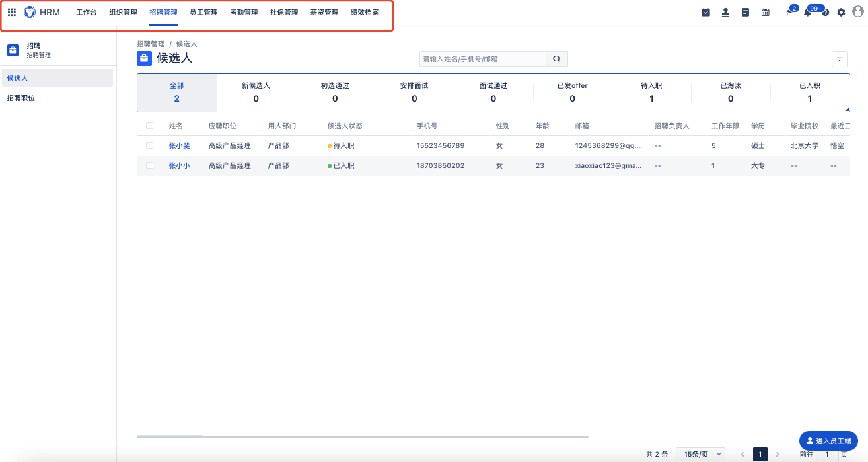
Task: Go to next page arrow
Action: pyautogui.click(x=777, y=454)
